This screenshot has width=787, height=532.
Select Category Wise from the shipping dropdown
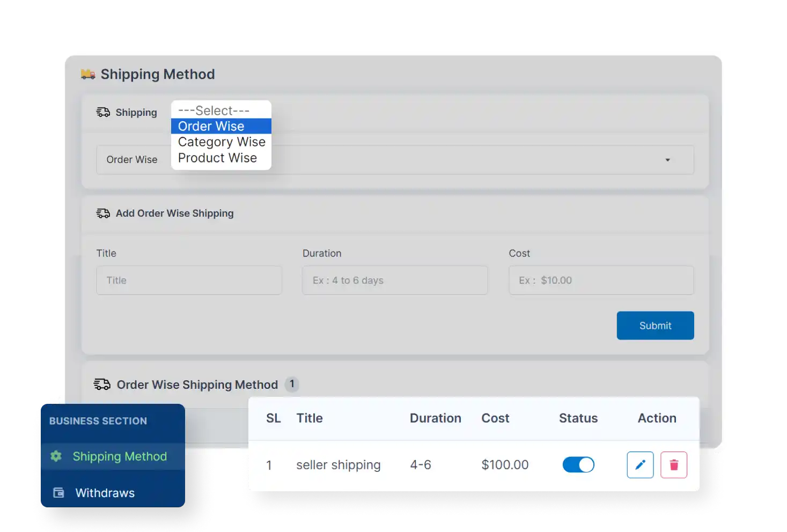(221, 142)
